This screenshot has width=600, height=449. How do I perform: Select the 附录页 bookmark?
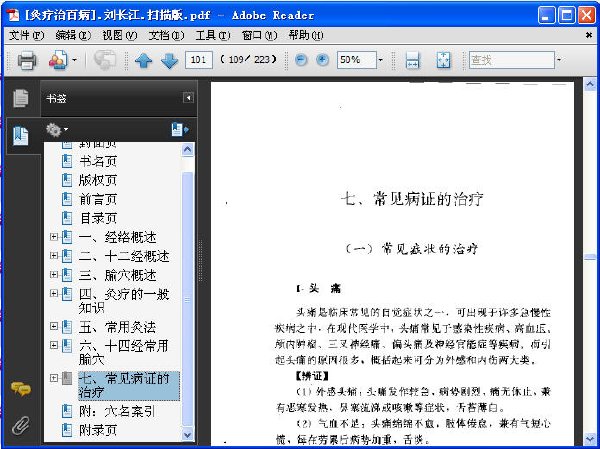98,430
